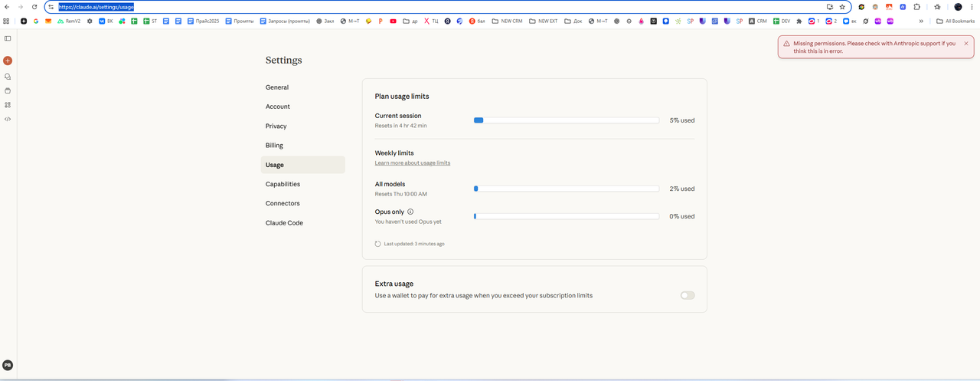980x381 pixels.
Task: Open the Artifacts icon in Claude sidebar
Action: click(8, 105)
